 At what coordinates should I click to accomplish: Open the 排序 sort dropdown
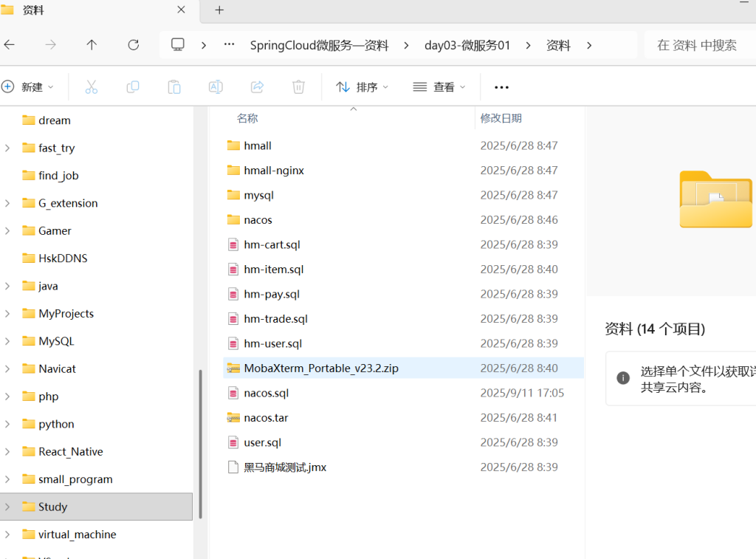click(362, 87)
